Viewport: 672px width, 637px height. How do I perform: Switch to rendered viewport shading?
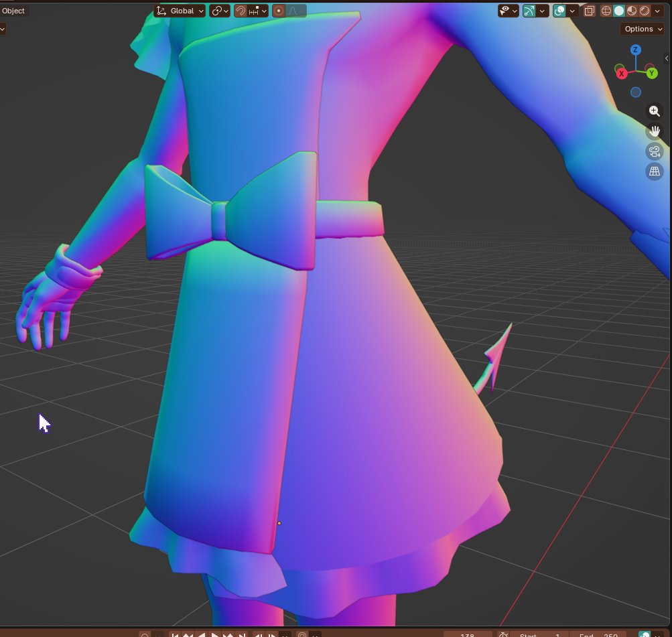coord(645,11)
